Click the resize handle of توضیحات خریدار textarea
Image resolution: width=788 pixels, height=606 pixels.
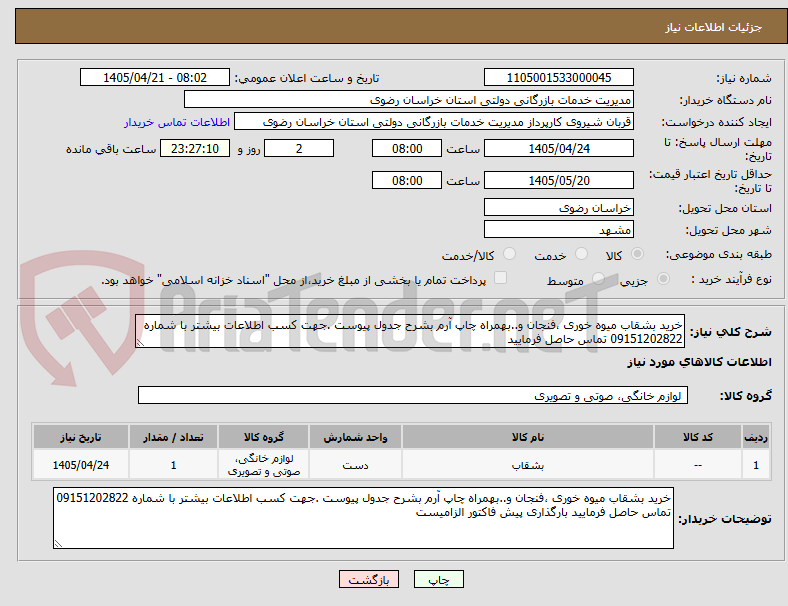[x=58, y=544]
